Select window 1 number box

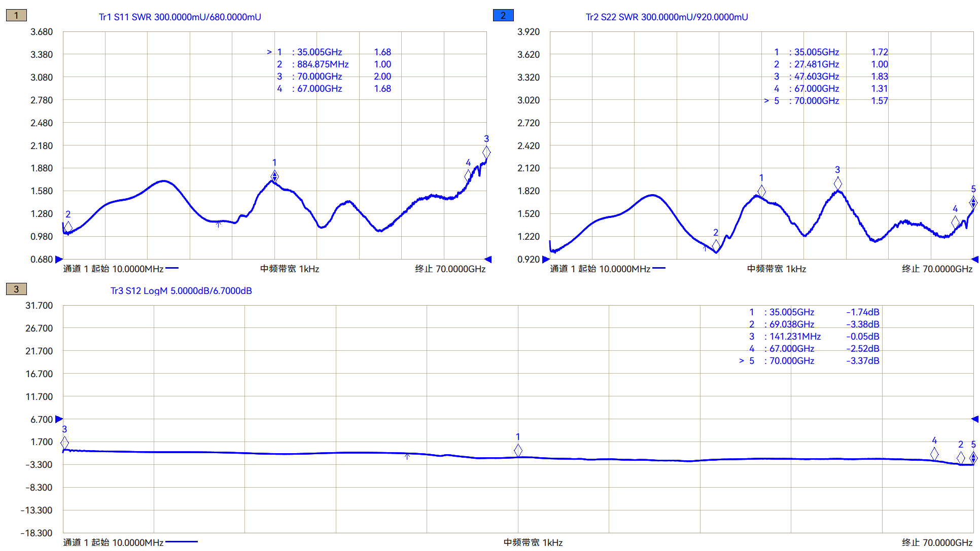pyautogui.click(x=16, y=15)
